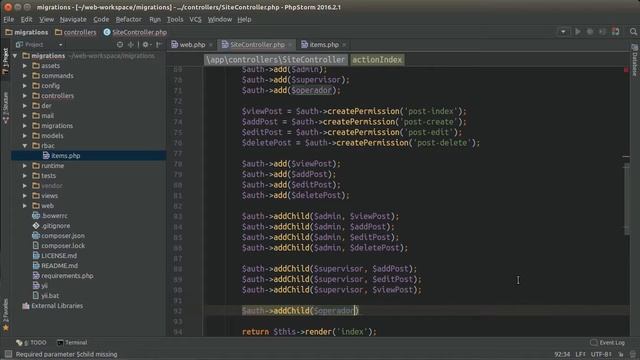Close the items.php editor tab

344,45
